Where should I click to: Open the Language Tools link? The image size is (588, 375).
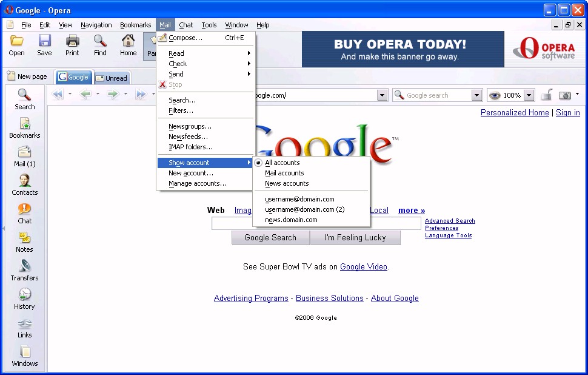(x=448, y=235)
